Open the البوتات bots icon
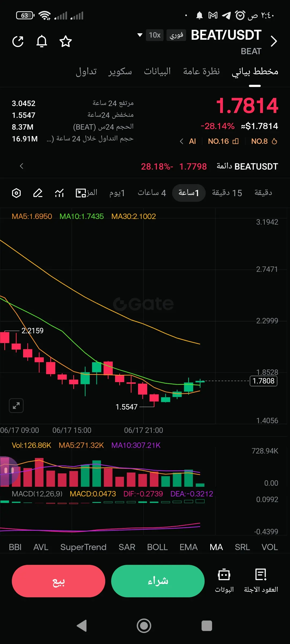Viewport: 290px width, 644px height. coord(224,580)
